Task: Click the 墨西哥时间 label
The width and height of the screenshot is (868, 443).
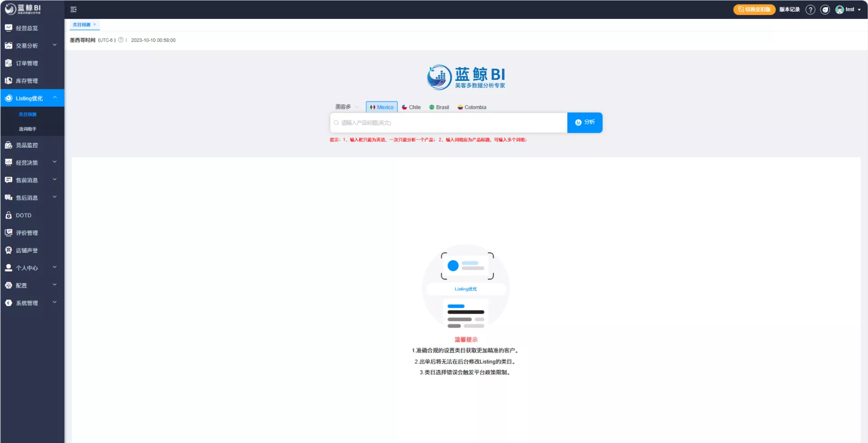Action: coord(83,40)
